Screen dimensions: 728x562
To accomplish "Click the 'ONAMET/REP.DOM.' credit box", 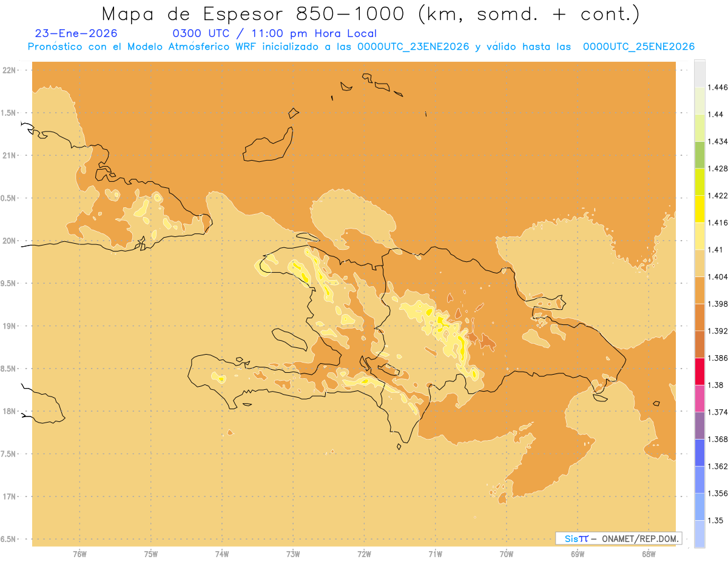I will pyautogui.click(x=619, y=538).
